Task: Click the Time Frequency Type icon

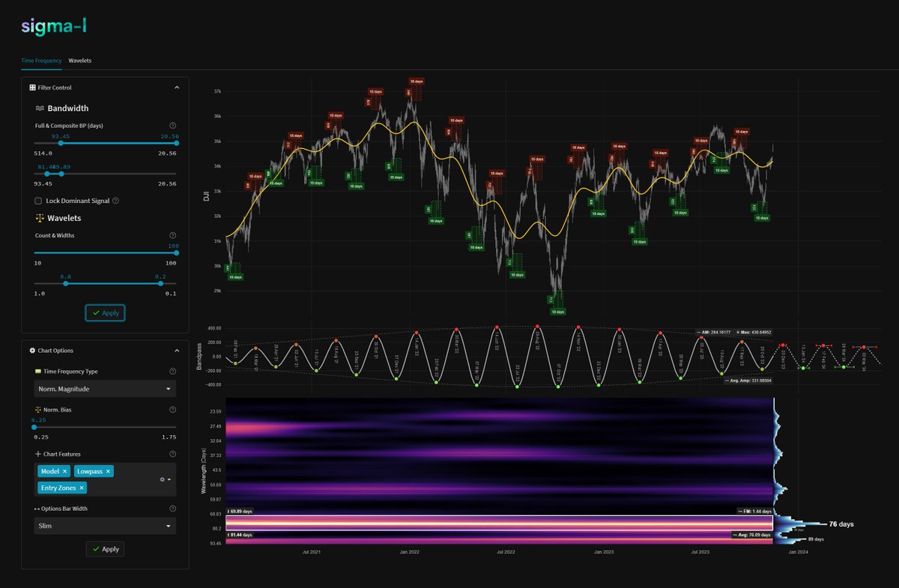Action: [x=38, y=372]
